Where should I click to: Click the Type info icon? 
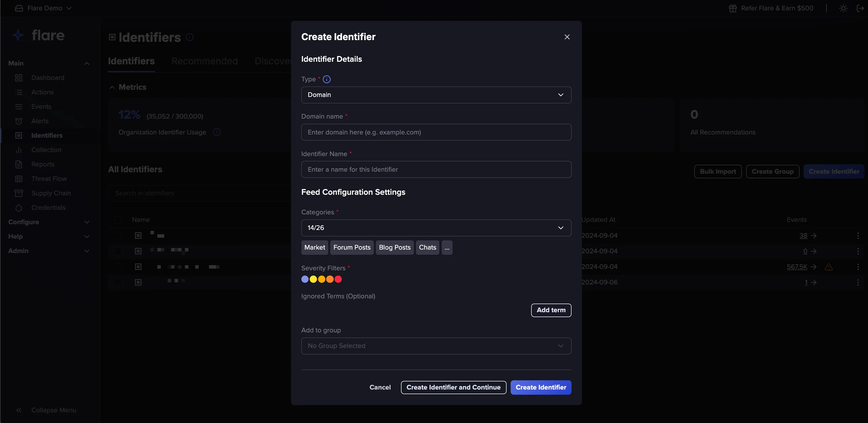(326, 79)
